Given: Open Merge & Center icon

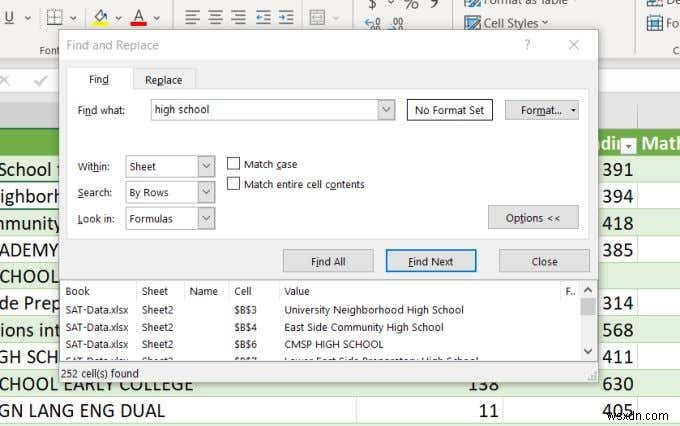Looking at the screenshot, I should (317, 18).
